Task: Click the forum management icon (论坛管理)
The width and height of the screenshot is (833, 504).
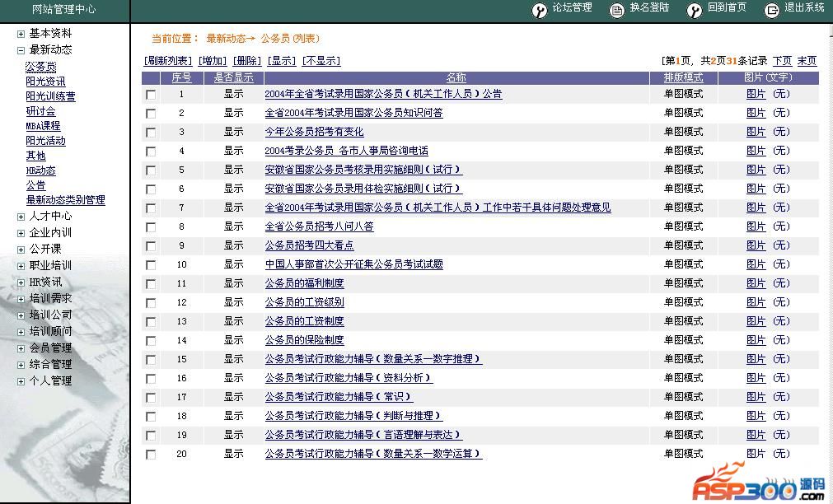Action: click(x=541, y=11)
